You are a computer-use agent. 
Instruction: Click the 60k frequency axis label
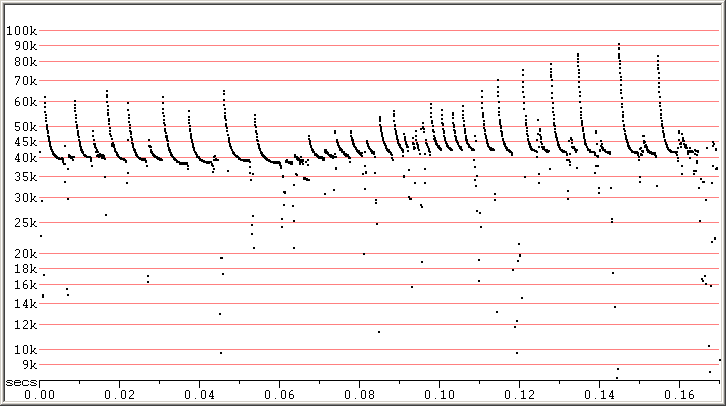coord(26,102)
